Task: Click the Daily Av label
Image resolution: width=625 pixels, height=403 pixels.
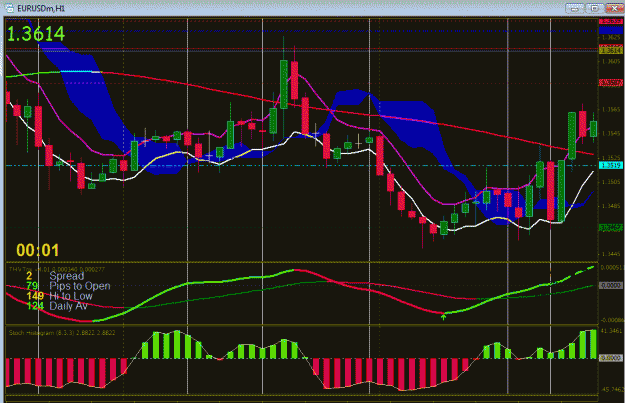Action: click(x=68, y=306)
